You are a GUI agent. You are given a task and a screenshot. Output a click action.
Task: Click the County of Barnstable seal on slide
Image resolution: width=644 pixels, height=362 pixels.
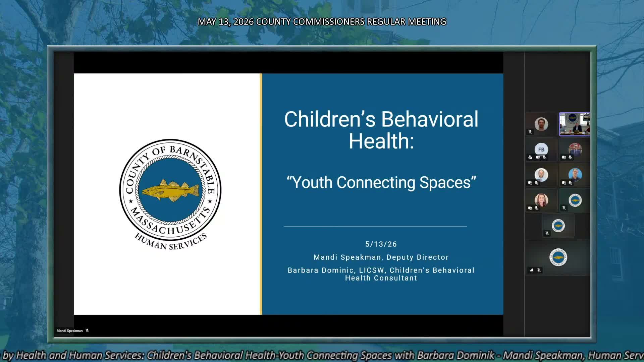(170, 190)
